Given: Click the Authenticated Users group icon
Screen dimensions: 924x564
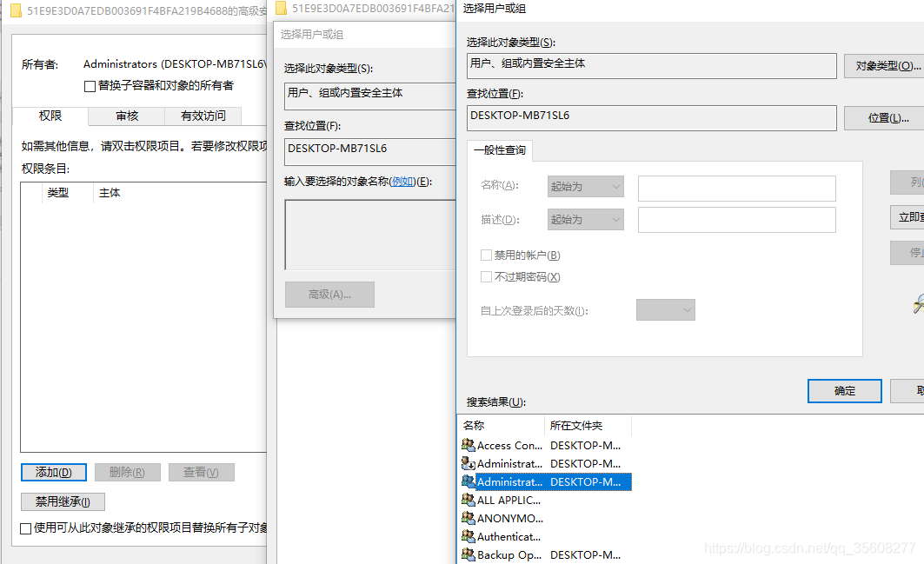Looking at the screenshot, I should (x=467, y=536).
